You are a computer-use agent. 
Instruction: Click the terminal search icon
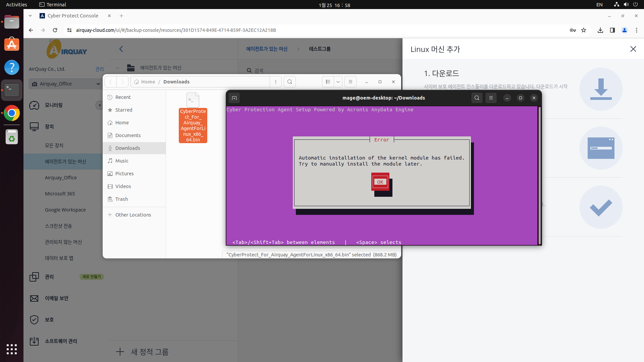477,98
